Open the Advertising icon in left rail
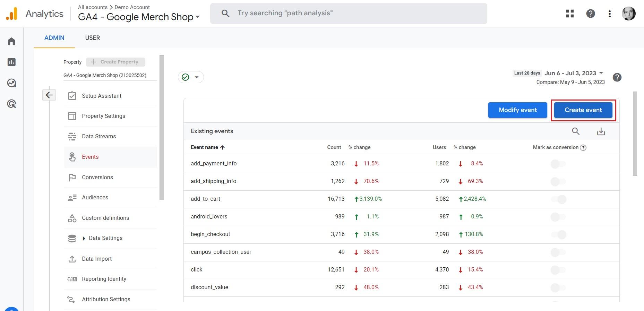Screen dimensions: 644x311 click(x=11, y=104)
